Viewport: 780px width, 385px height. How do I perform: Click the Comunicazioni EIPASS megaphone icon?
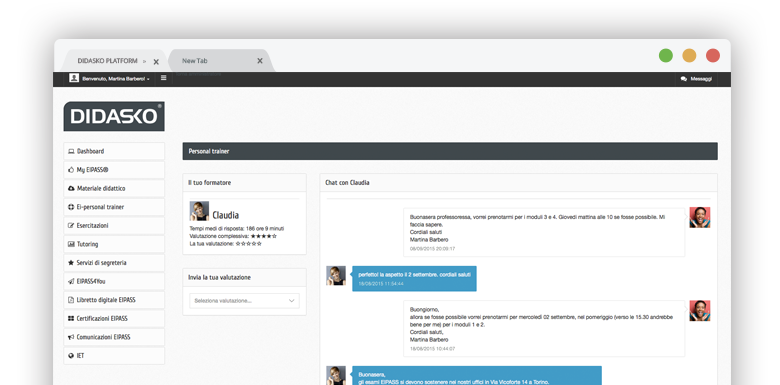pyautogui.click(x=71, y=337)
